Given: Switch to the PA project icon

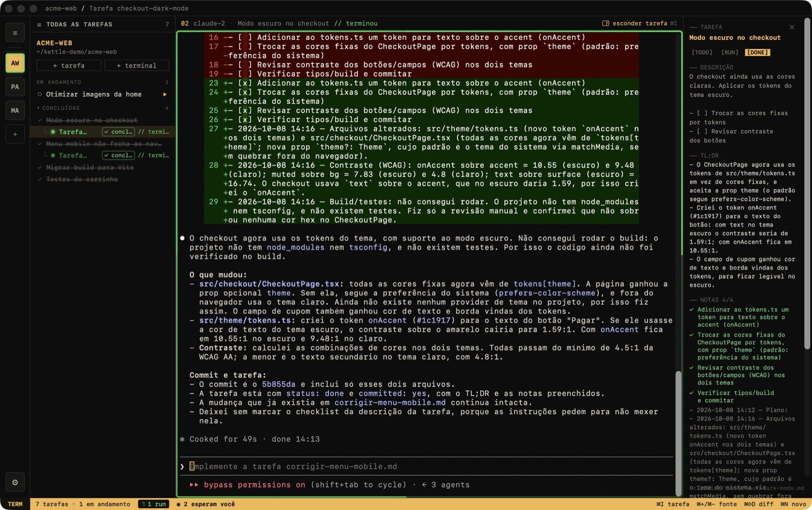Looking at the screenshot, I should [15, 87].
